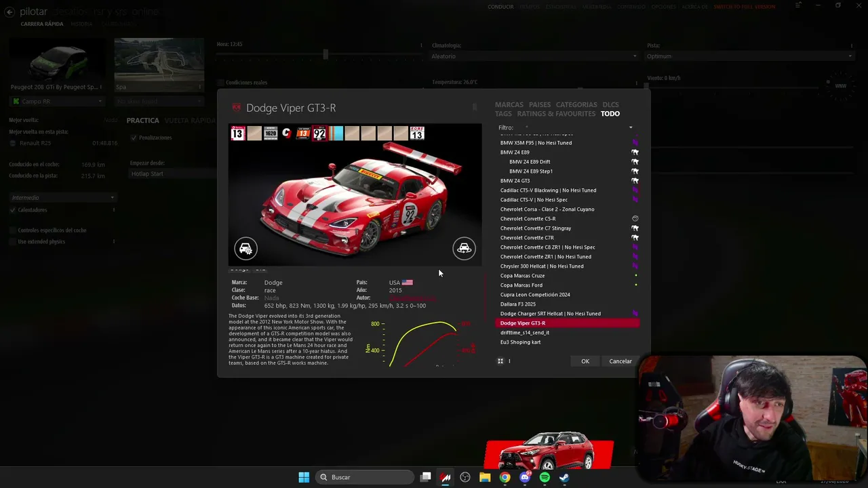Switch to the PAISES tab
Viewport: 868px width, 488px height.
(x=540, y=105)
